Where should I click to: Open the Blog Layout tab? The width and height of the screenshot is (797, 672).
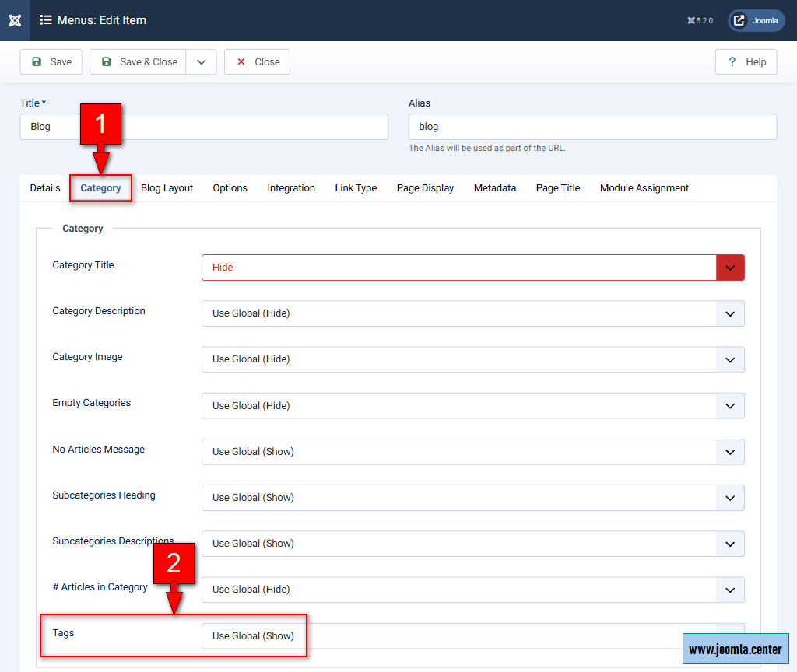pos(167,188)
